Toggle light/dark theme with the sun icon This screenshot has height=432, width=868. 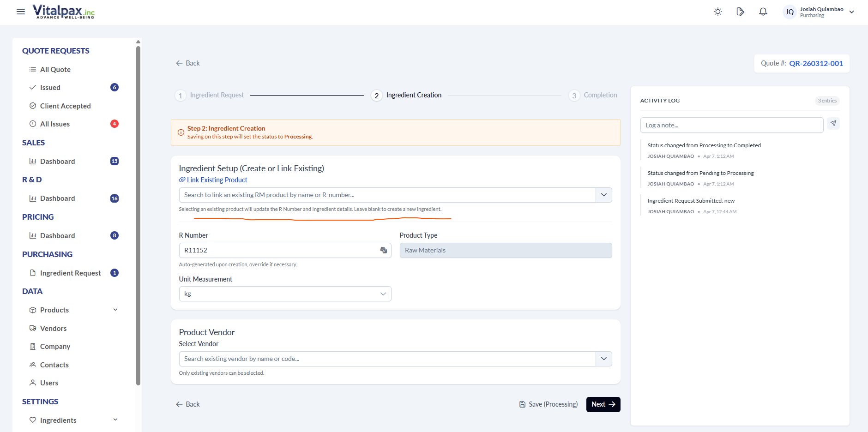click(717, 12)
